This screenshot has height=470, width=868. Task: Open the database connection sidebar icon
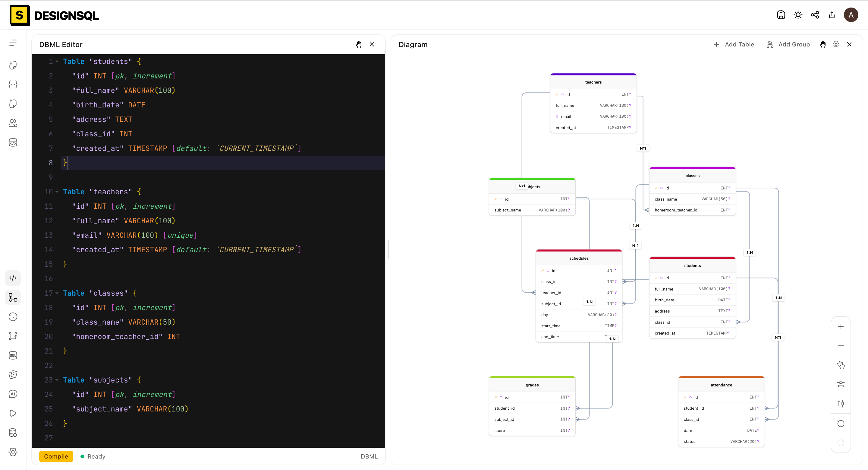(13, 433)
